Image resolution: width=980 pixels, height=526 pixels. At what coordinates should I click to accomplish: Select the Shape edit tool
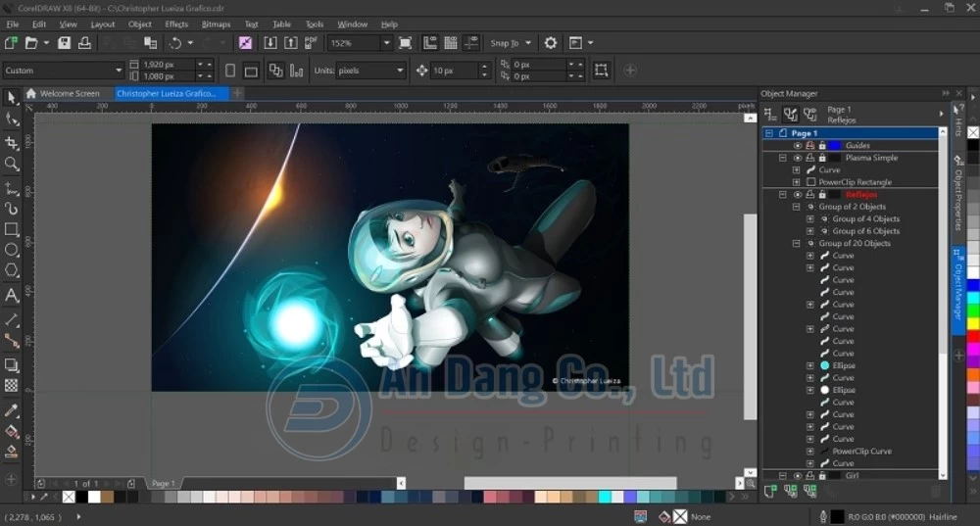point(11,119)
